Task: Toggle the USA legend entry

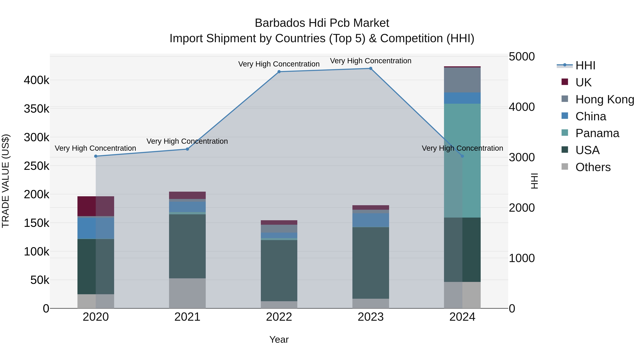Action: [x=580, y=150]
